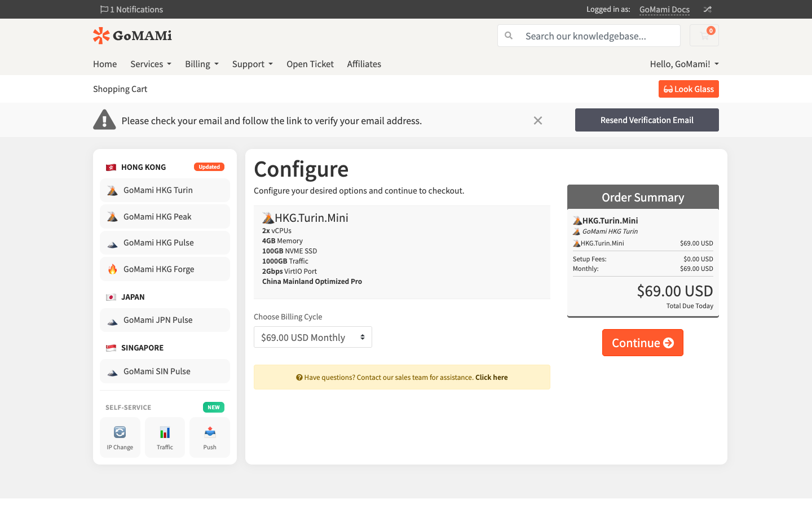Viewport: 812px width, 508px height.
Task: Select GoMami JPN Pulse in sidebar
Action: click(165, 320)
